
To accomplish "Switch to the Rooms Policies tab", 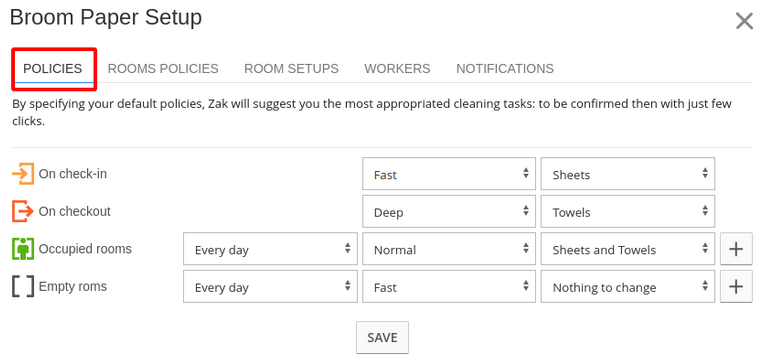I will click(x=163, y=68).
